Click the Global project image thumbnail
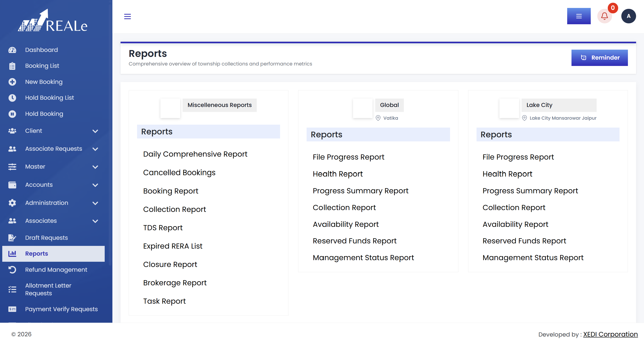Screen dimensions: 644x344 pyautogui.click(x=363, y=109)
